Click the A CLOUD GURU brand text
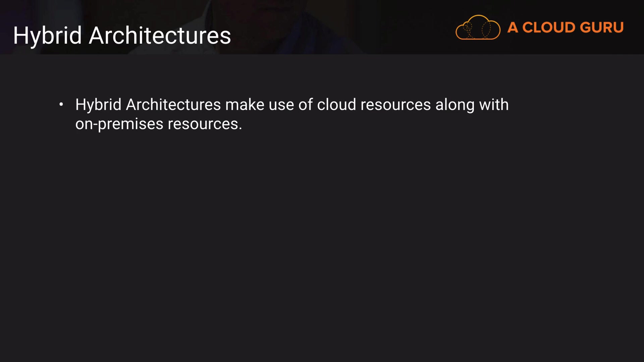The image size is (644, 362). (565, 27)
